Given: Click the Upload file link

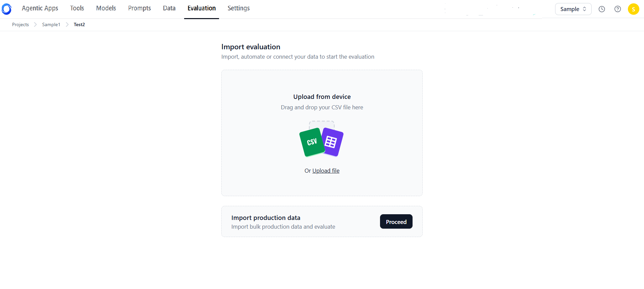Looking at the screenshot, I should coord(326,171).
